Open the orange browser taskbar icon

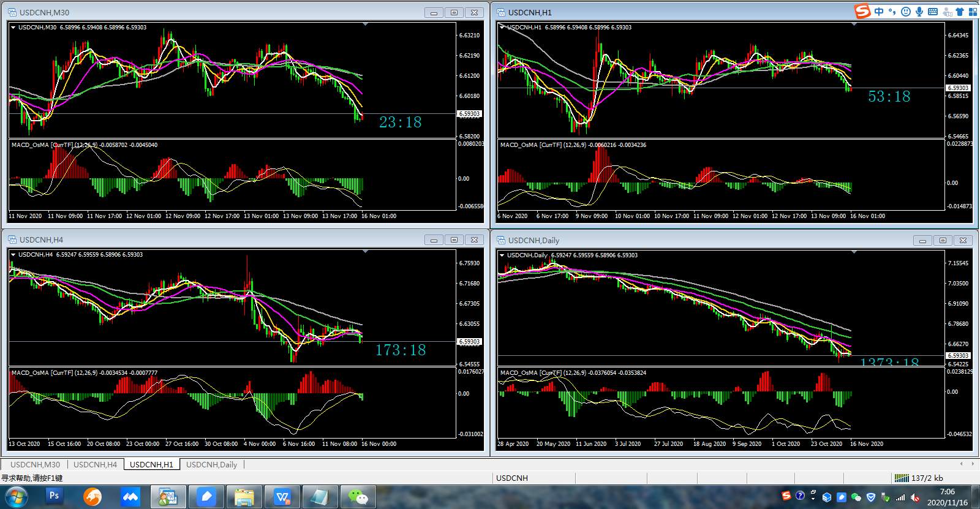[x=92, y=497]
